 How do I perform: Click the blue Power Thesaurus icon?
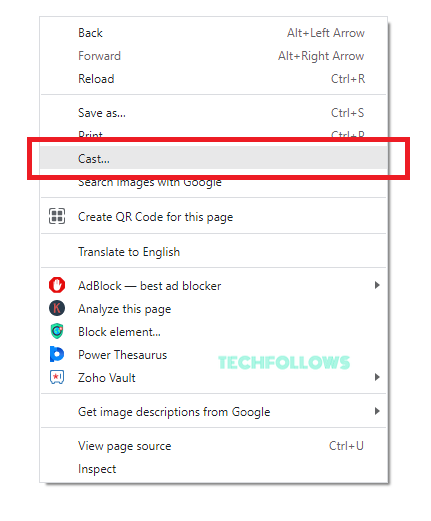57,354
